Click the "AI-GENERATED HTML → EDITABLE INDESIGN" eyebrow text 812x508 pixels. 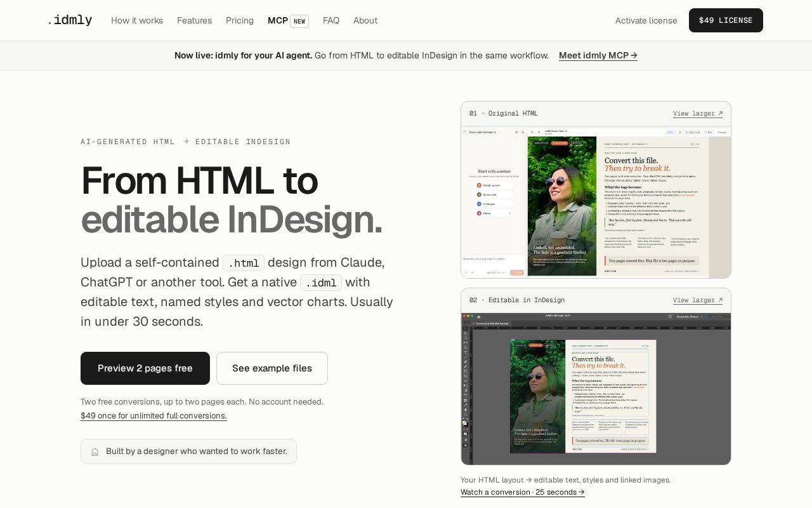186,142
